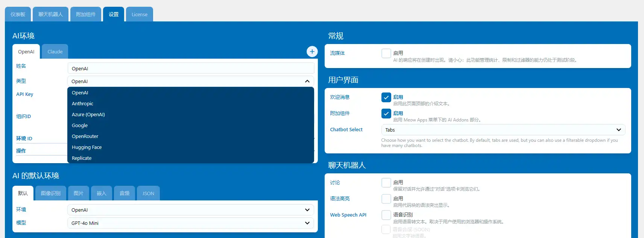This screenshot has width=644, height=238.
Task: Click the Web Speech API label
Action: pyautogui.click(x=348, y=215)
